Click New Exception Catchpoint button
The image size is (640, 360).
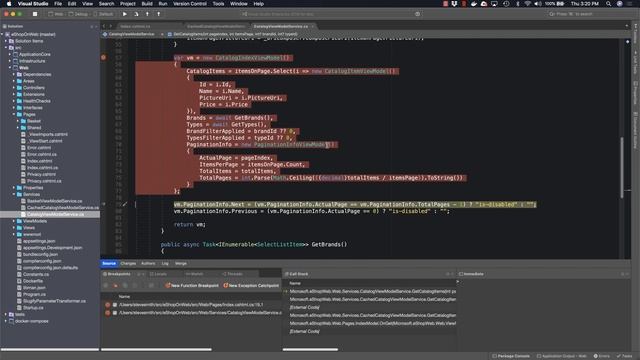[251, 286]
